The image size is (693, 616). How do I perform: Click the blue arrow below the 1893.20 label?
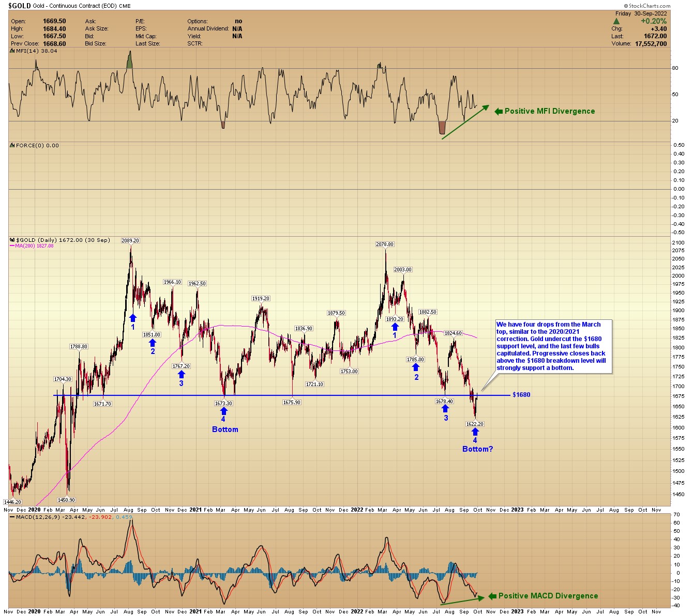point(395,327)
